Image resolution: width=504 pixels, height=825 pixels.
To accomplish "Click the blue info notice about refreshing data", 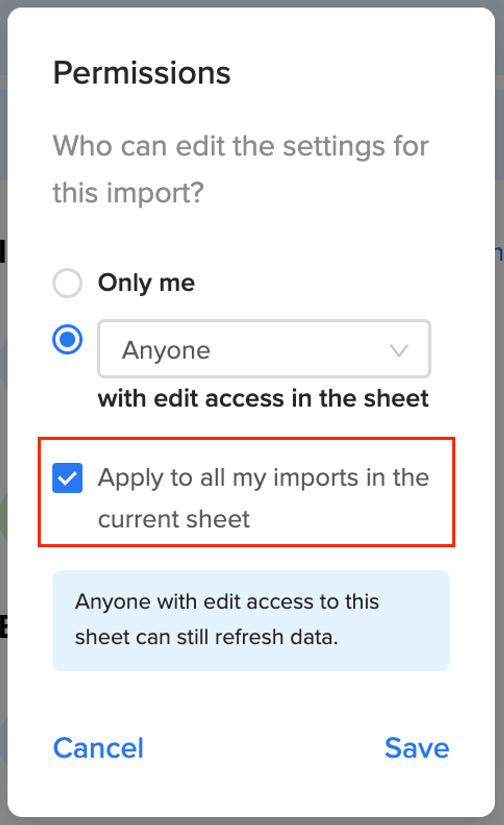I will tap(251, 621).
